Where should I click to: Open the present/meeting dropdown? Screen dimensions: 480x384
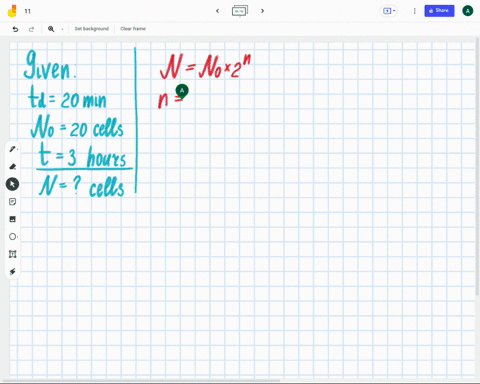[x=389, y=11]
